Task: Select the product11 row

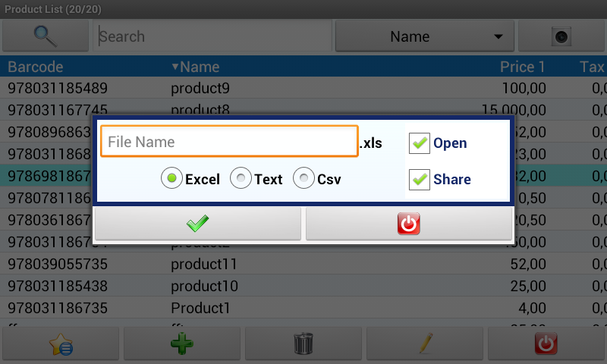Action: pos(303,264)
